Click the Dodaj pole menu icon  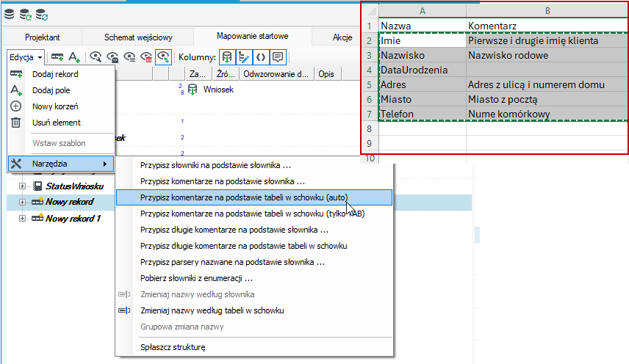point(16,90)
